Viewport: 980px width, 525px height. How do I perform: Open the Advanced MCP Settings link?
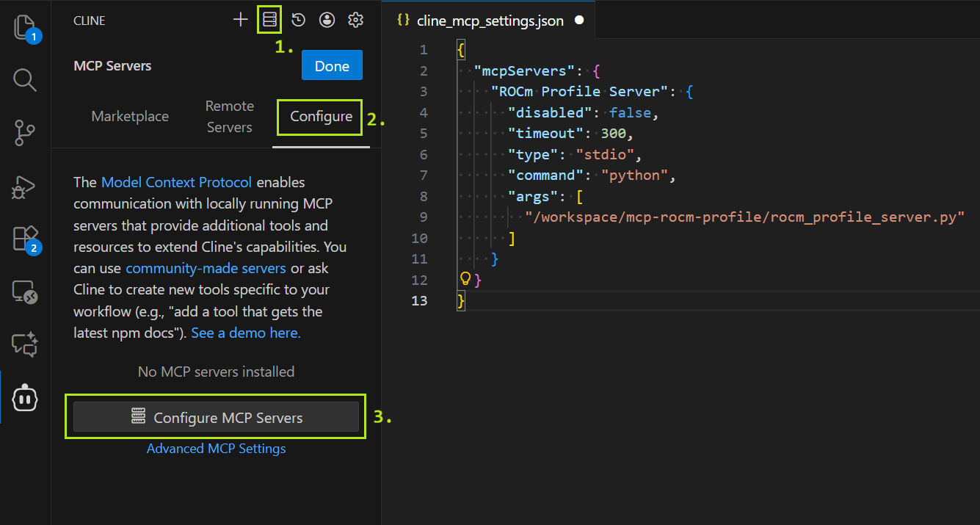click(x=216, y=449)
